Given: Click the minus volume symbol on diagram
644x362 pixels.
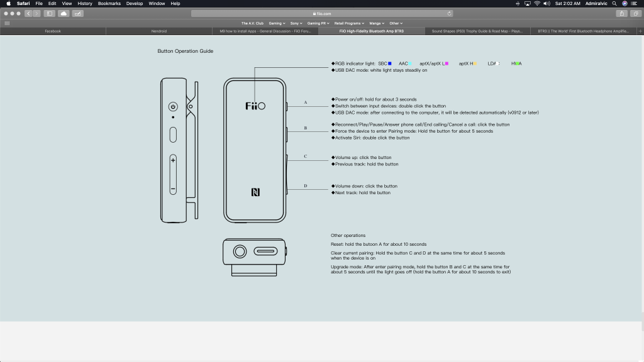Looking at the screenshot, I should click(173, 189).
